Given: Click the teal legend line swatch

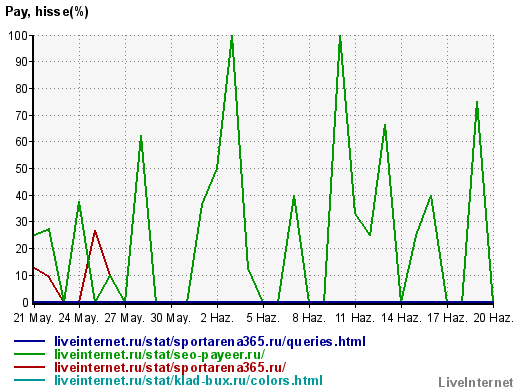Looking at the screenshot, I should (x=29, y=380).
